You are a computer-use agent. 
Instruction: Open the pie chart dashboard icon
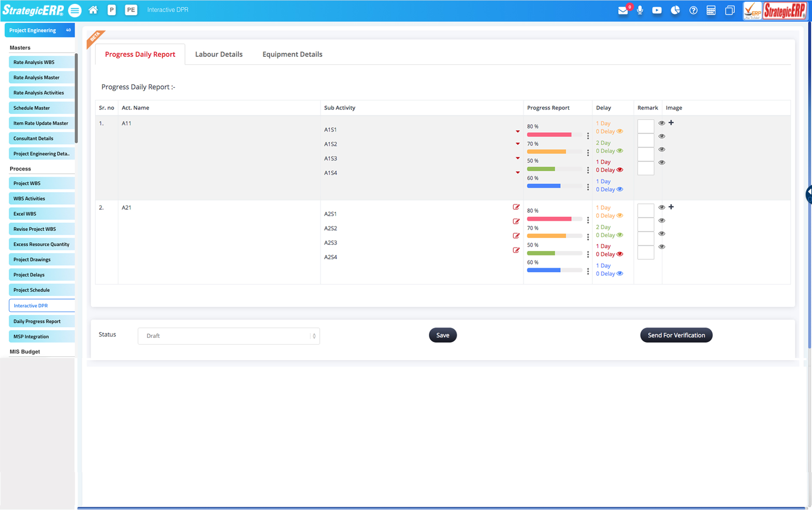pos(675,10)
